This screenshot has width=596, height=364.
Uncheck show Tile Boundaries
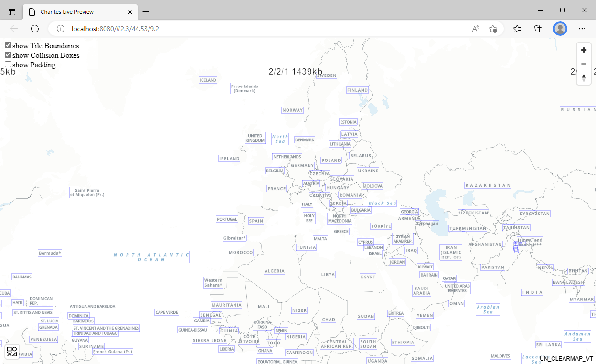pos(8,45)
